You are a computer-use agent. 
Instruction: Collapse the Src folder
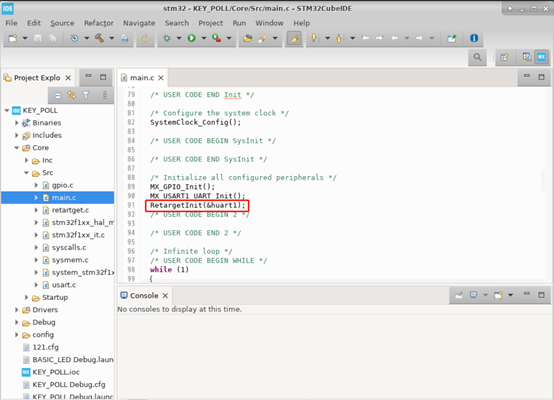[26, 173]
